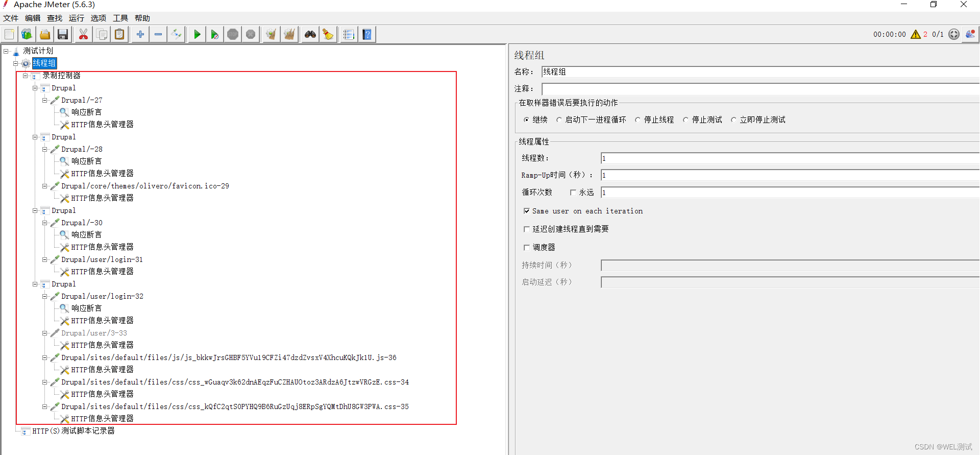Click the Open file folder icon
The height and width of the screenshot is (455, 980).
point(45,34)
